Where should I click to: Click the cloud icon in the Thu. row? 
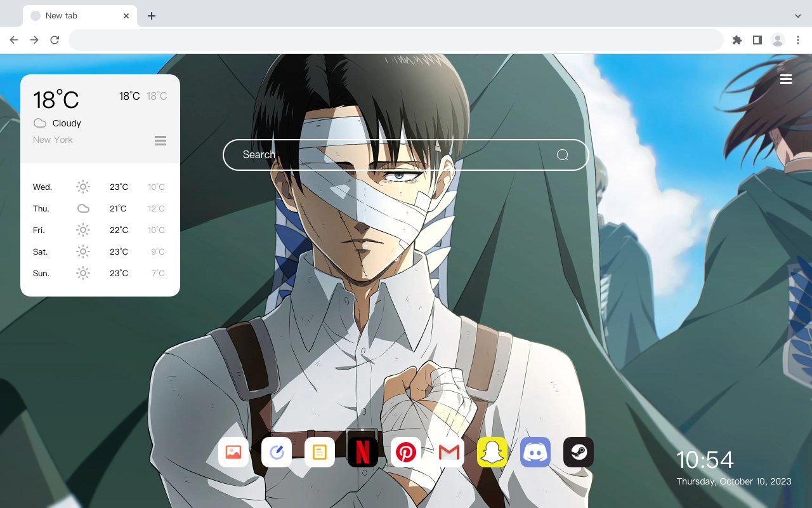tap(83, 208)
